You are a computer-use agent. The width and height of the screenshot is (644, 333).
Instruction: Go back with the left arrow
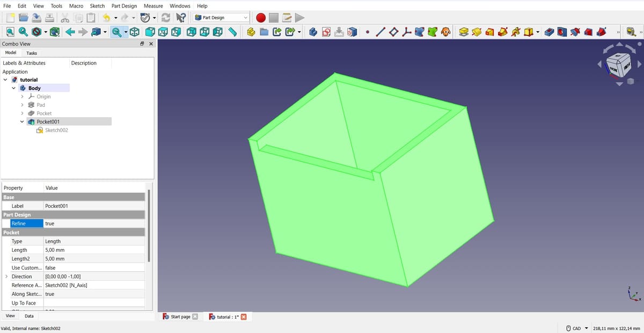[70, 32]
